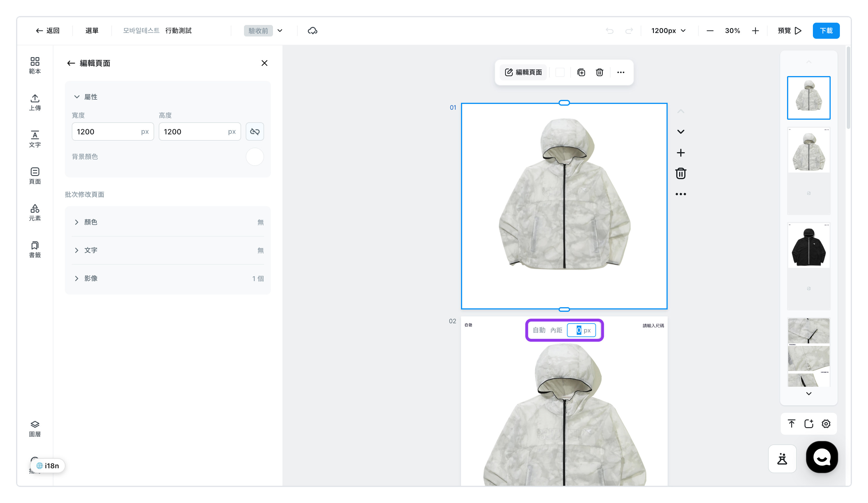Open thumbnail panel settings gear

[x=826, y=424]
